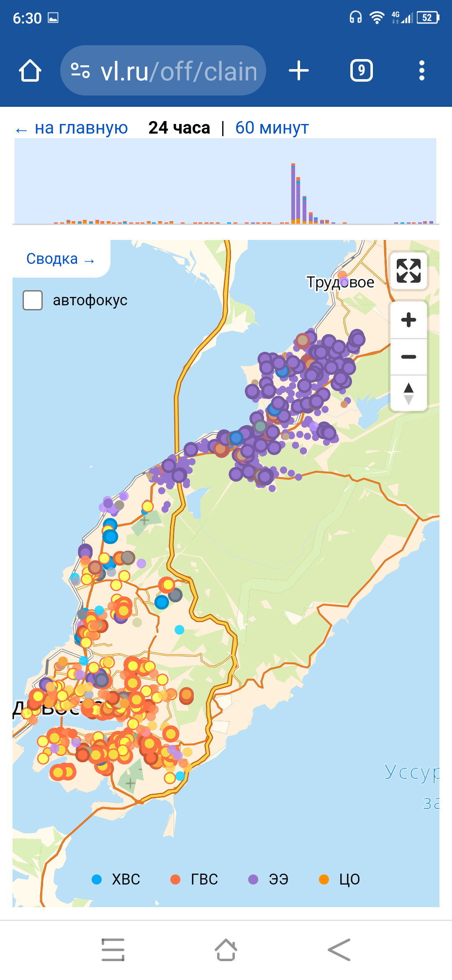Go back via 'на главную' link
The width and height of the screenshot is (452, 980).
coord(72,128)
